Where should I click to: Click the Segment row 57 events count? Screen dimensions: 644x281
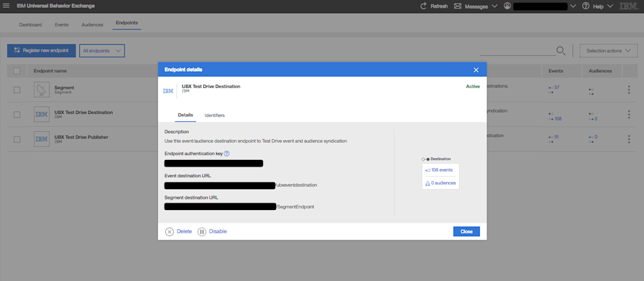pos(557,88)
